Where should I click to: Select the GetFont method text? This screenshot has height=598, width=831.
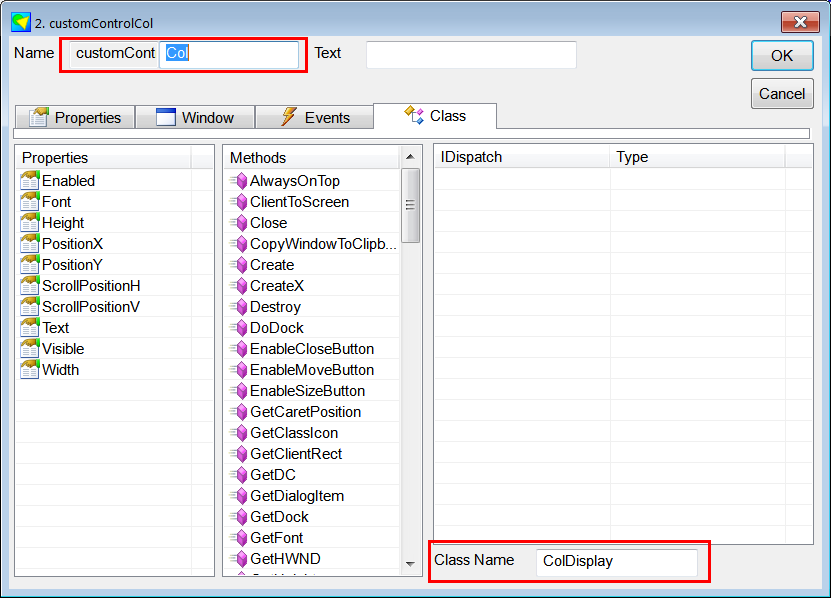tap(276, 538)
